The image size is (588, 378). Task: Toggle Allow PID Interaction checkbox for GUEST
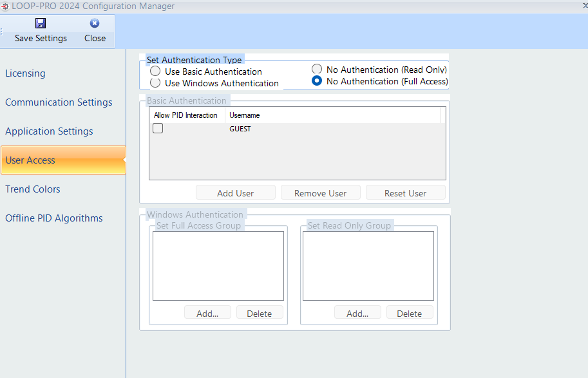[x=158, y=128]
